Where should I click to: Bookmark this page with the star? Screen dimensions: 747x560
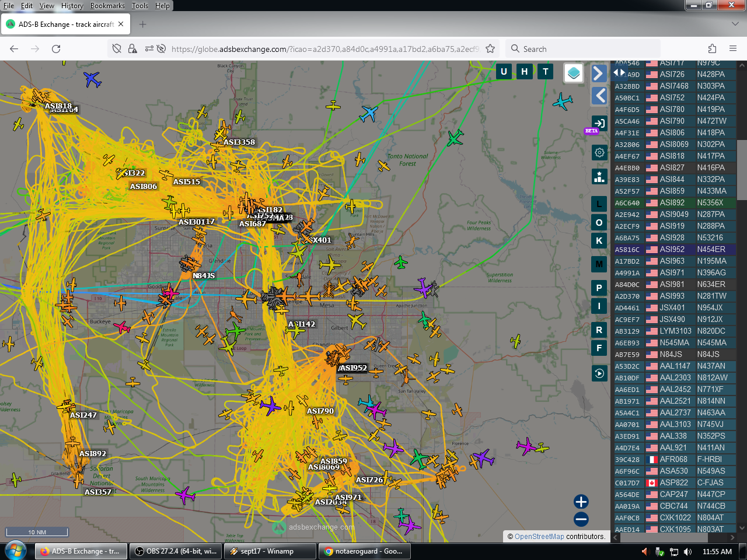[490, 49]
